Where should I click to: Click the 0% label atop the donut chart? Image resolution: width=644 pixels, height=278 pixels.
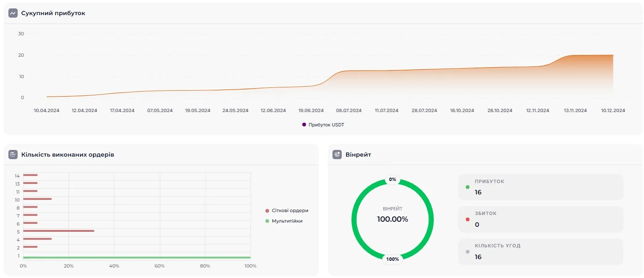393,179
